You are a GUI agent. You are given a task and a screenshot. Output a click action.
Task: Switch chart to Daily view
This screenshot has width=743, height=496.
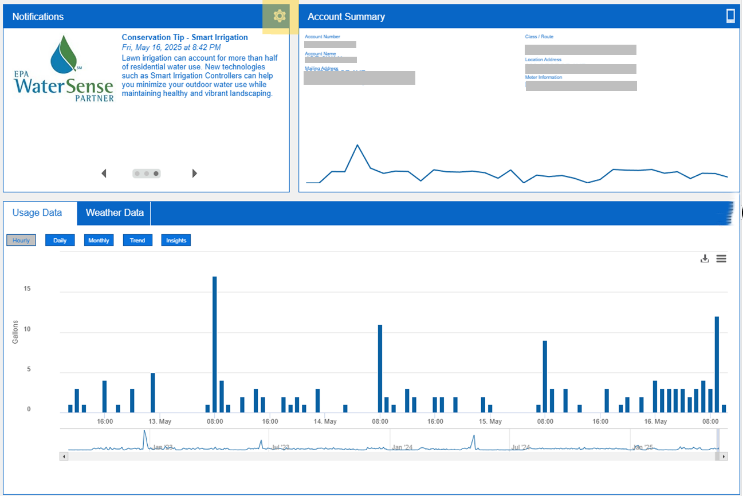pos(60,240)
